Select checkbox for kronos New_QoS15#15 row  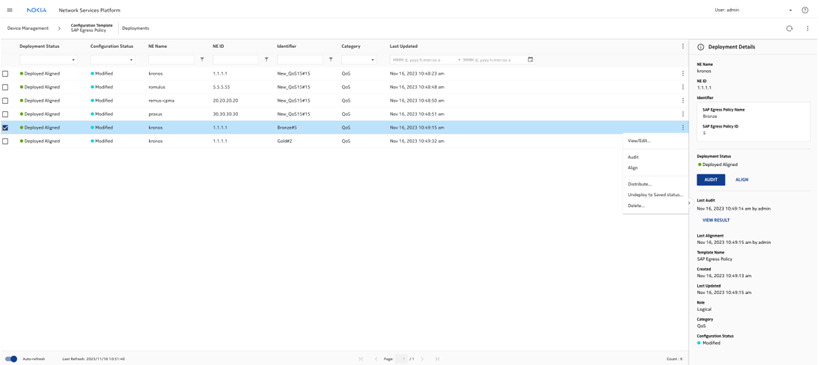coord(5,74)
